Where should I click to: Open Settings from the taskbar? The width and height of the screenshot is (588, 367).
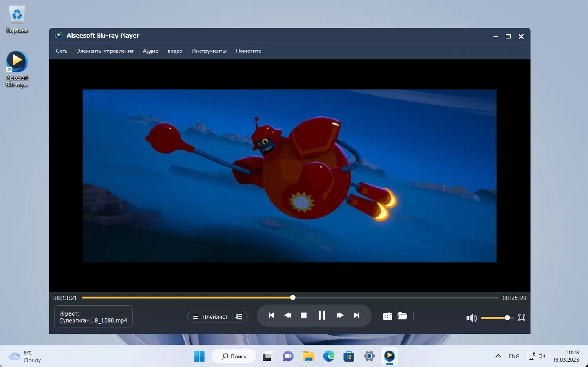pos(369,356)
